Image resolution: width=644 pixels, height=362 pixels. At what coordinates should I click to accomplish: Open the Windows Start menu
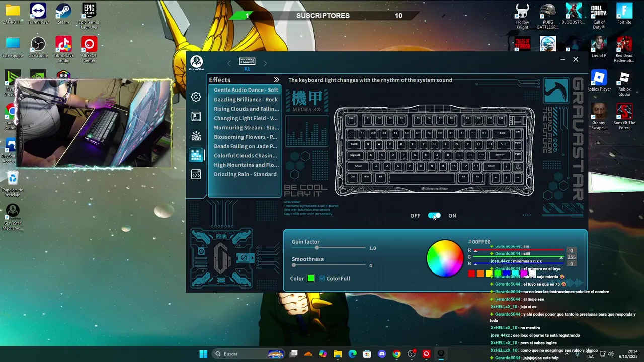pos(203,354)
